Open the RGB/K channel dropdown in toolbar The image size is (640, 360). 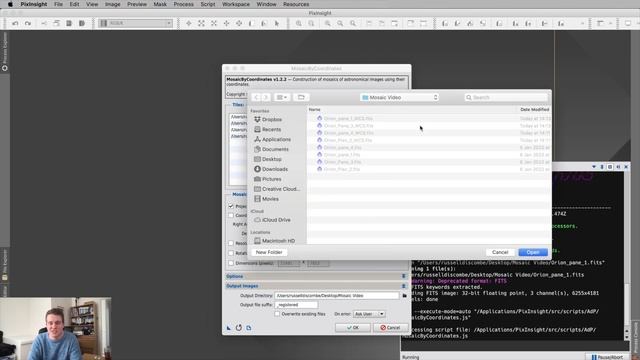(136, 23)
